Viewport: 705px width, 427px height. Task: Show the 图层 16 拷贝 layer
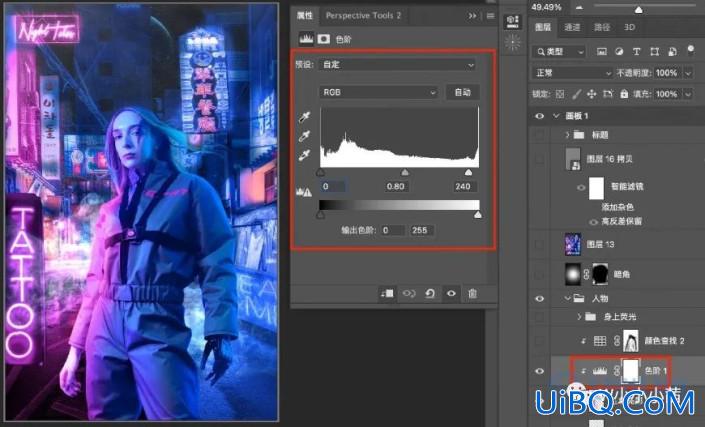click(x=540, y=159)
